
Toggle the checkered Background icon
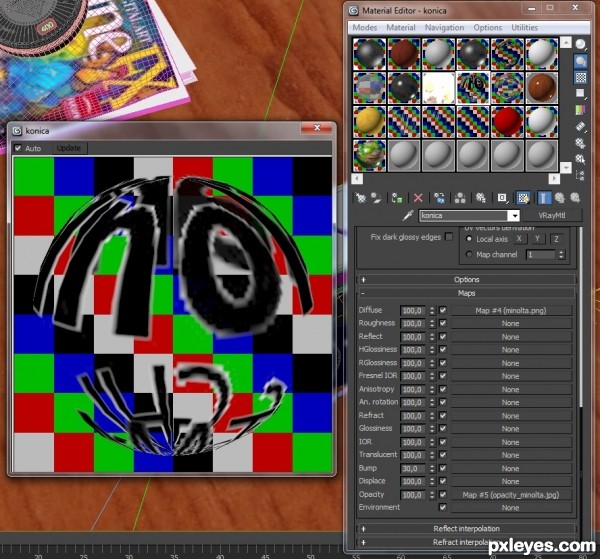coord(580,78)
